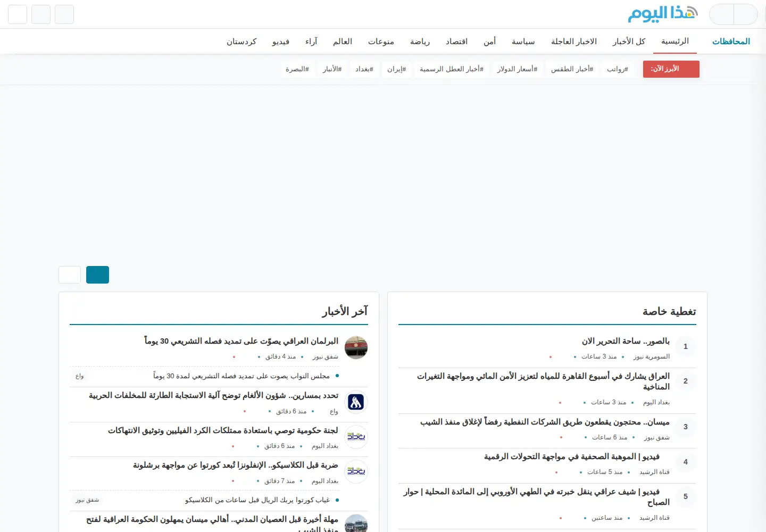The height and width of the screenshot is (532, 766).
Task: Select the #أخبار الطقس tag
Action: pos(572,69)
